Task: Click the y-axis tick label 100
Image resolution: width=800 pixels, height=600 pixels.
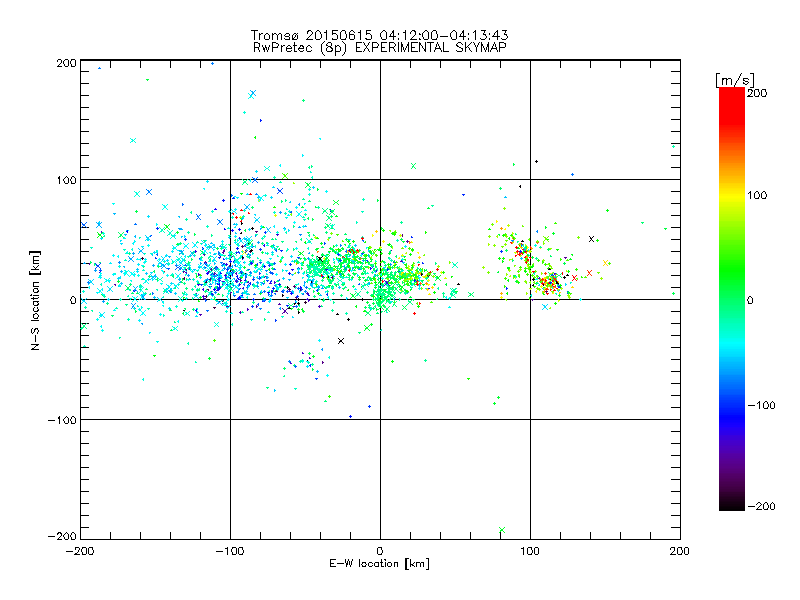Action: [x=66, y=180]
